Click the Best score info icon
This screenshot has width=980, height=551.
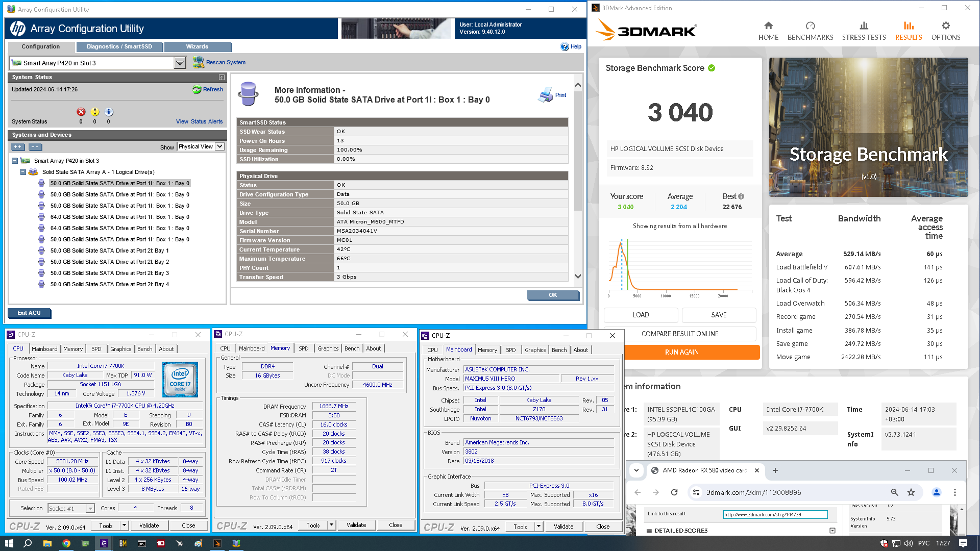[x=741, y=196]
